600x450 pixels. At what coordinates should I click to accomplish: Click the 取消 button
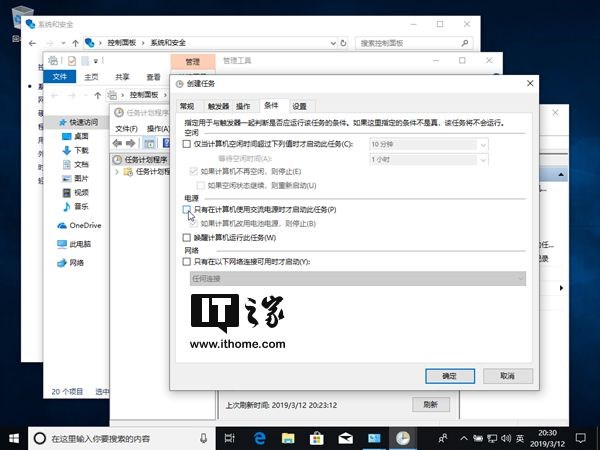click(508, 376)
